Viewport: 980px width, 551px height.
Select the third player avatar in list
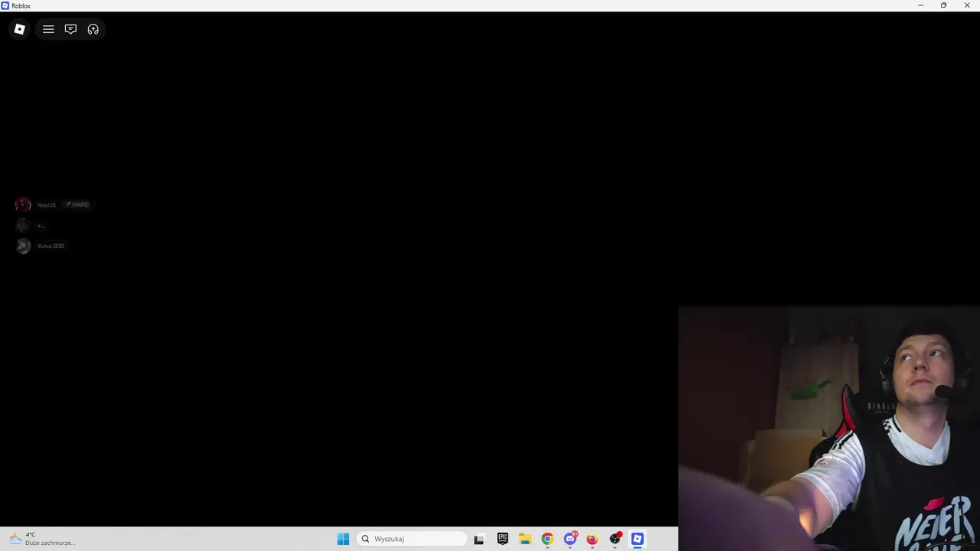(x=23, y=246)
